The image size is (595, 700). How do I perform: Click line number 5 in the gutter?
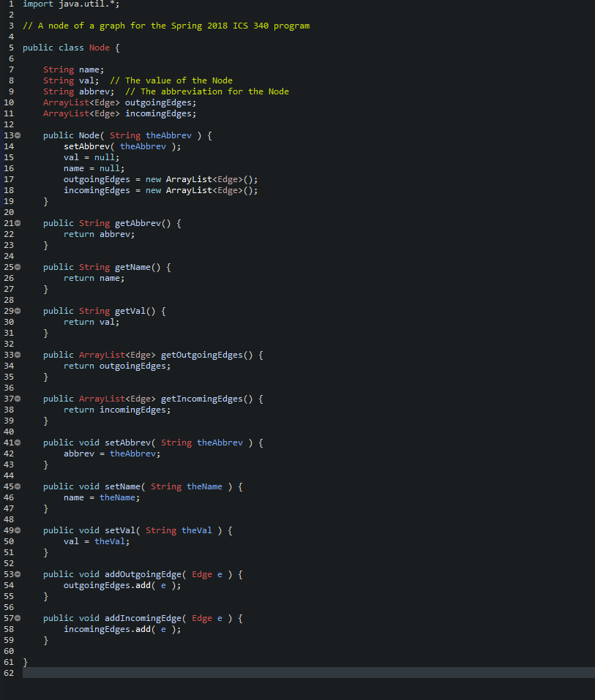(x=11, y=48)
